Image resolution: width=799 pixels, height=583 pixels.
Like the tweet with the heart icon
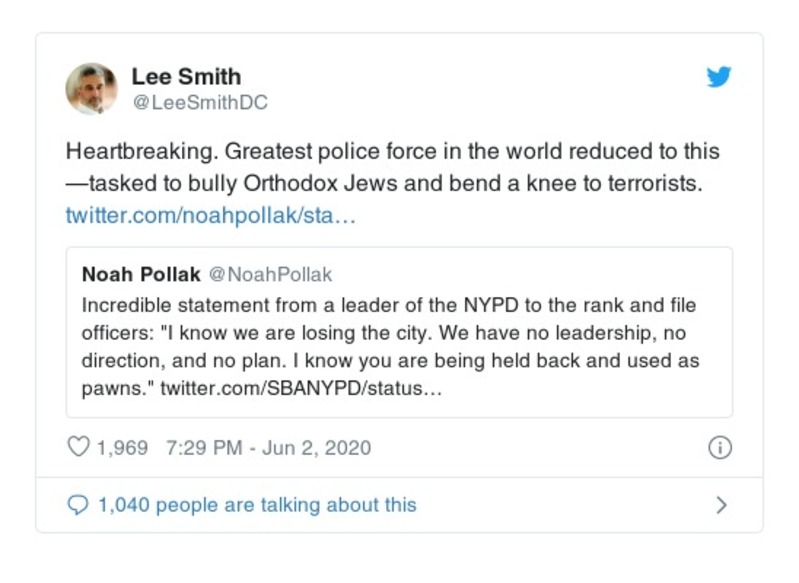pos(78,447)
